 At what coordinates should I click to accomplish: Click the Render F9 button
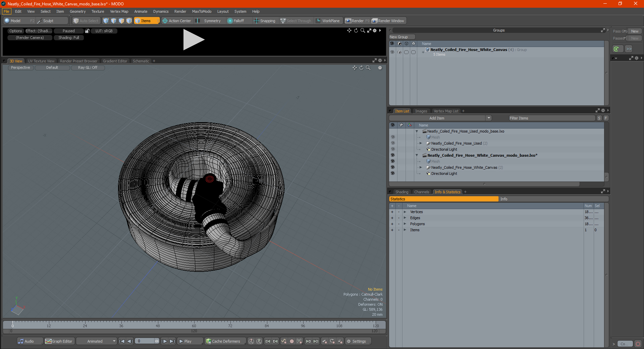point(357,21)
